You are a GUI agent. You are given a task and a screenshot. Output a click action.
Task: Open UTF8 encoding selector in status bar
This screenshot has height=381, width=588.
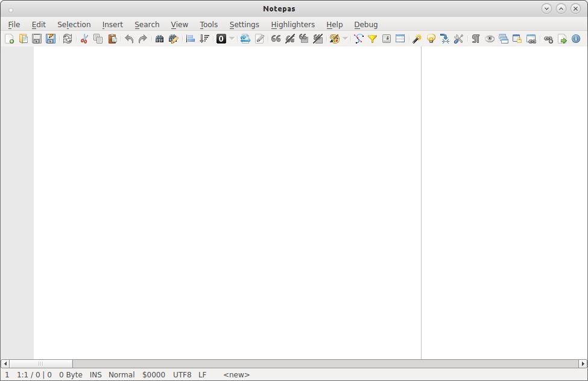(182, 375)
